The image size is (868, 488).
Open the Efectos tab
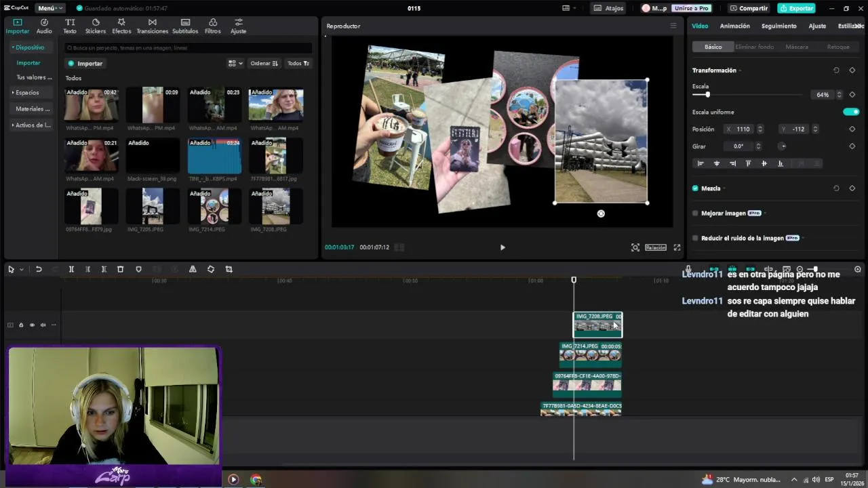pos(121,26)
